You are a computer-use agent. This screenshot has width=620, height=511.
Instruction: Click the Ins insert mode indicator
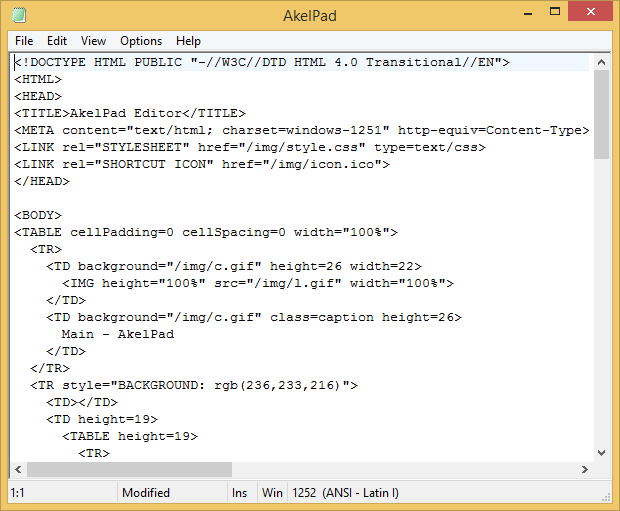[x=239, y=493]
